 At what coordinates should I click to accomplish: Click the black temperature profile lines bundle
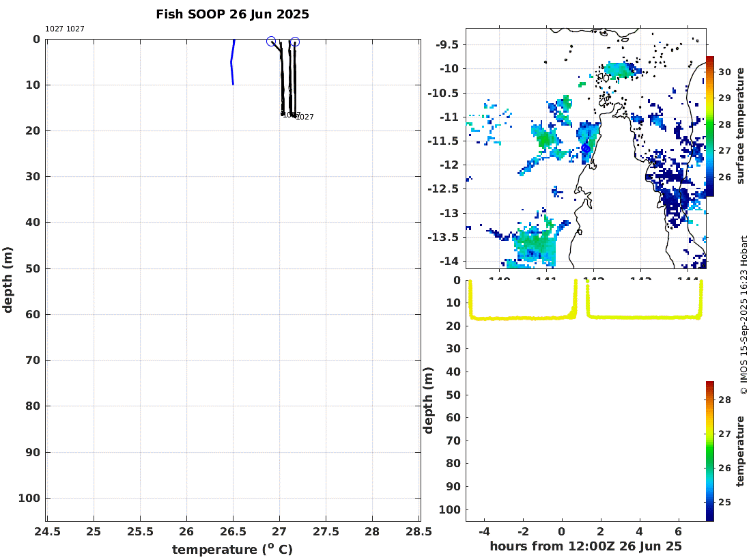[287, 79]
